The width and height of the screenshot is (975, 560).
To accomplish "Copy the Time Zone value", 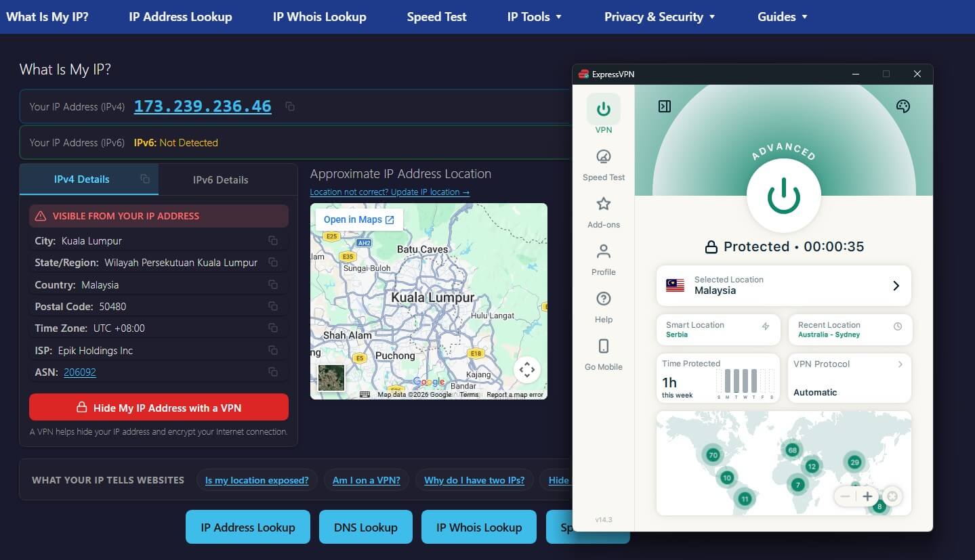I will [273, 328].
